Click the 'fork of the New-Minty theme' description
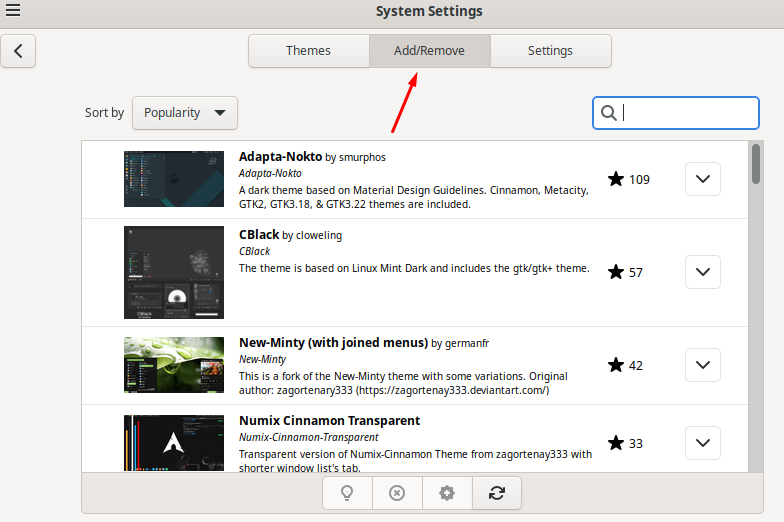784x522 pixels. click(403, 383)
